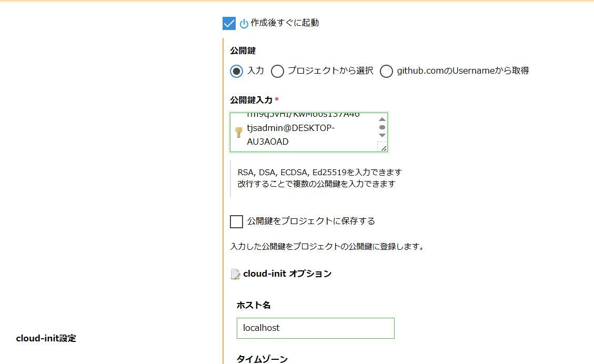Select the プロジェクトから選択 radio option
Image resolution: width=594 pixels, height=364 pixels.
[x=277, y=71]
